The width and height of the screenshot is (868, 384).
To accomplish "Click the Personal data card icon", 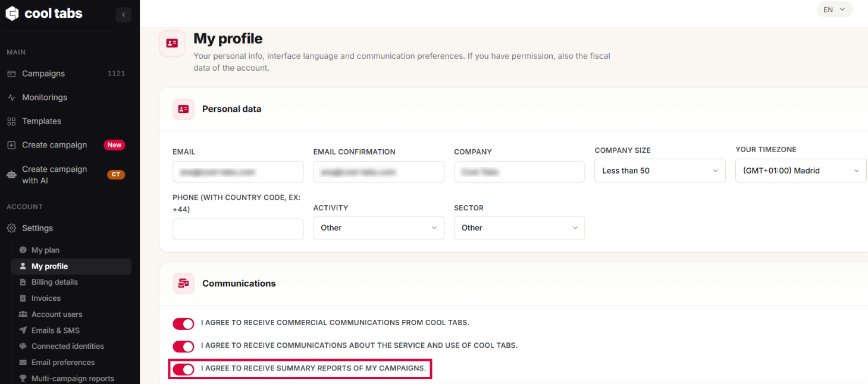I will (183, 109).
